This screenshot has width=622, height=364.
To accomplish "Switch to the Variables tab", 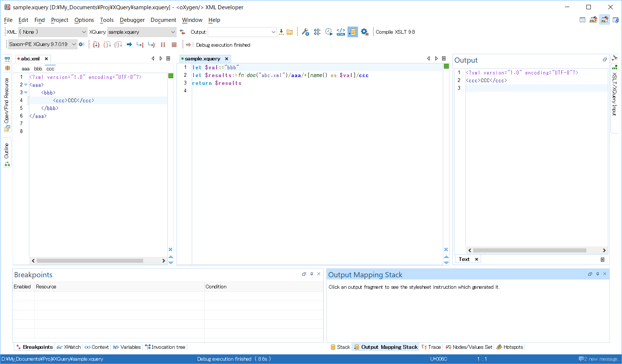I will coord(127,347).
